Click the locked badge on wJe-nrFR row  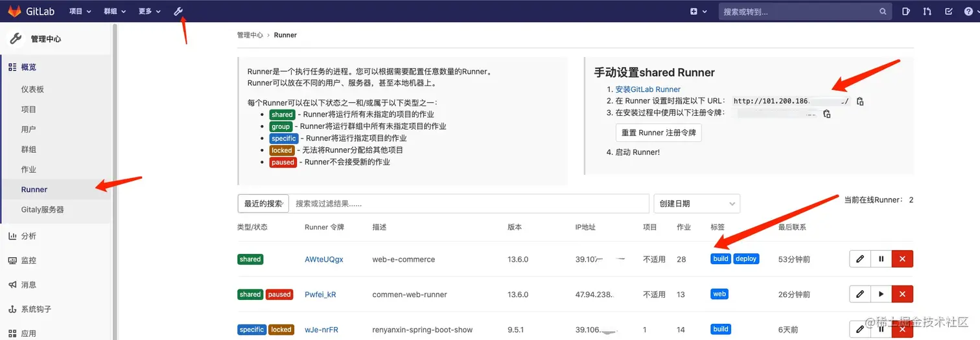tap(281, 330)
